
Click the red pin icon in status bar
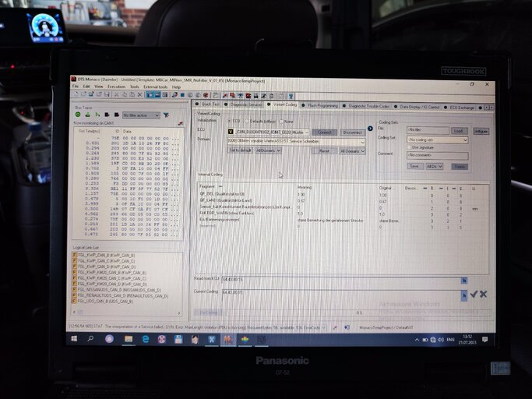coord(335,327)
